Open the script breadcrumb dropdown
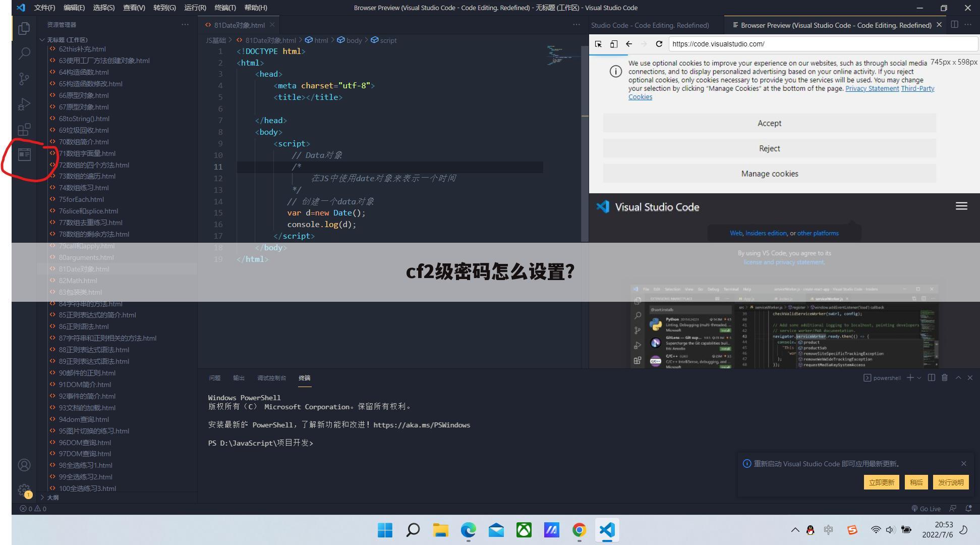Viewport: 980px width, 545px height. 384,40
